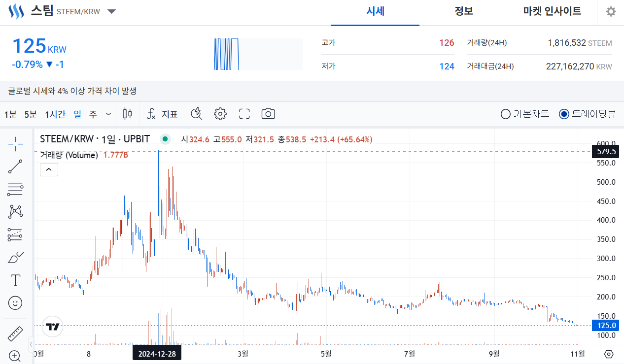Click the -0.79% change value
The width and height of the screenshot is (624, 364).
pos(27,65)
